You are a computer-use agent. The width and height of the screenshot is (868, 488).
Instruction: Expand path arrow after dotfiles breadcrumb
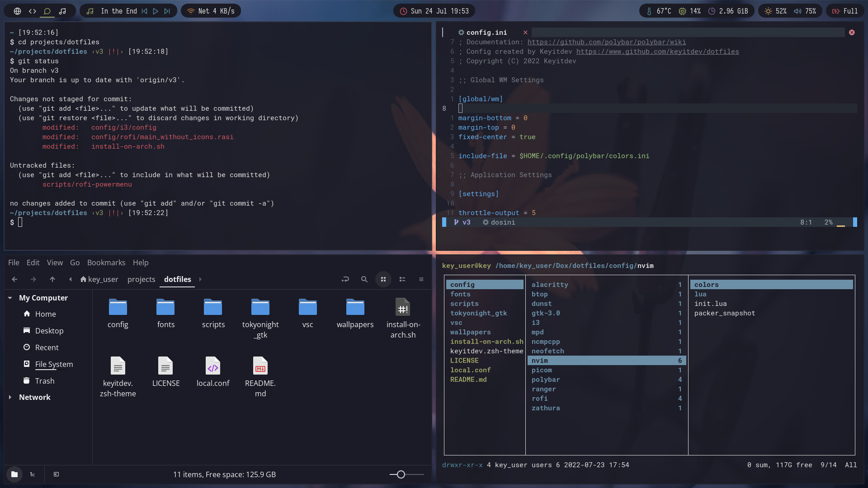tap(200, 279)
